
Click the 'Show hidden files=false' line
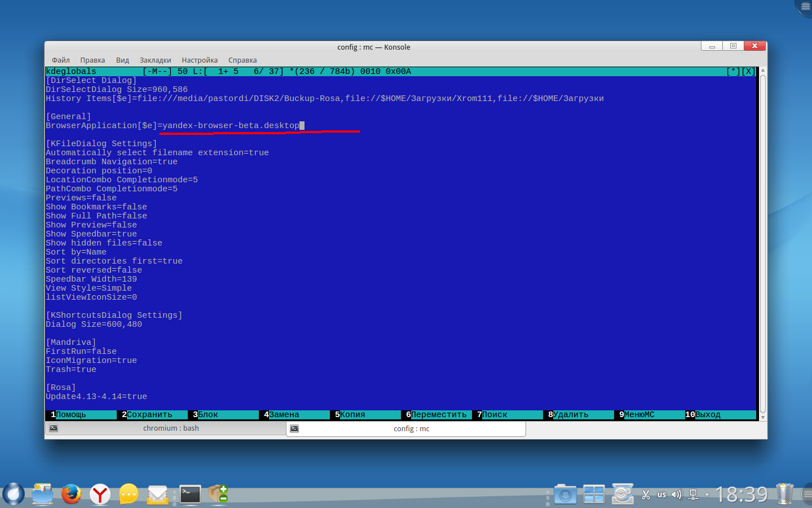104,243
